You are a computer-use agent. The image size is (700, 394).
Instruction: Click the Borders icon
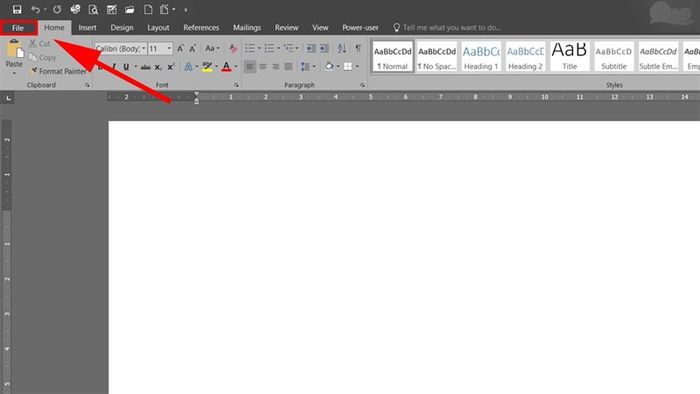click(348, 67)
